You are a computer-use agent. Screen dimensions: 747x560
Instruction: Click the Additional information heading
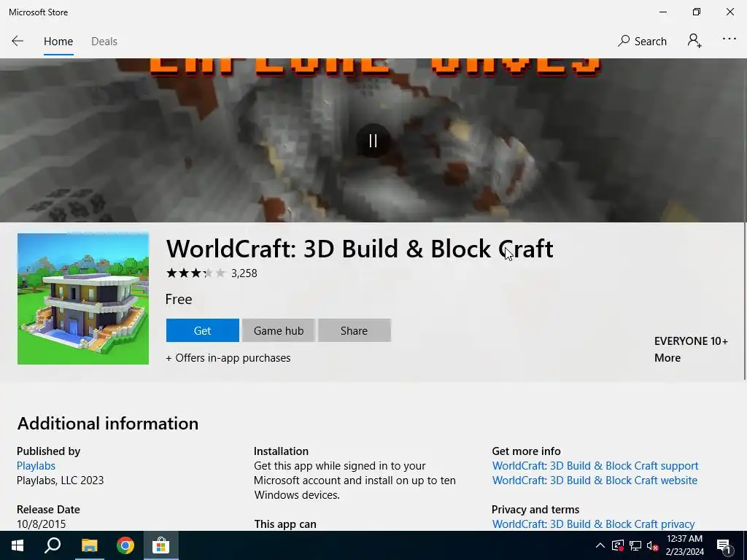click(108, 424)
